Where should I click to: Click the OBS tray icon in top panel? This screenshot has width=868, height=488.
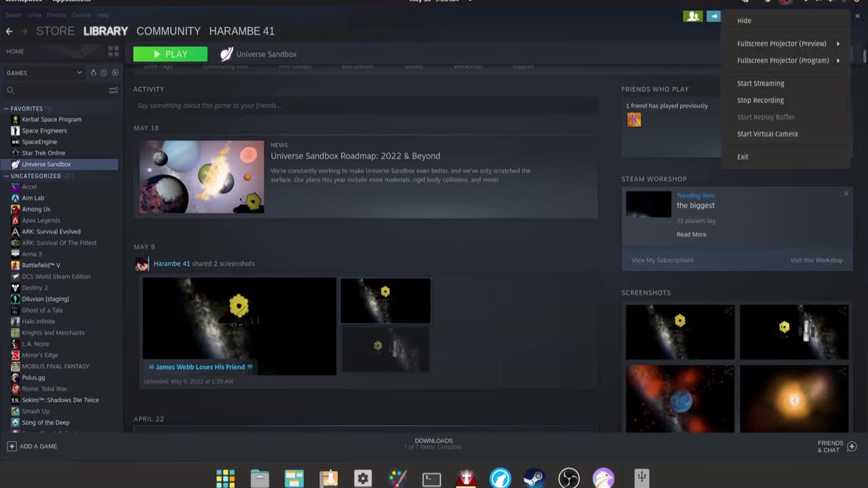coord(786,2)
